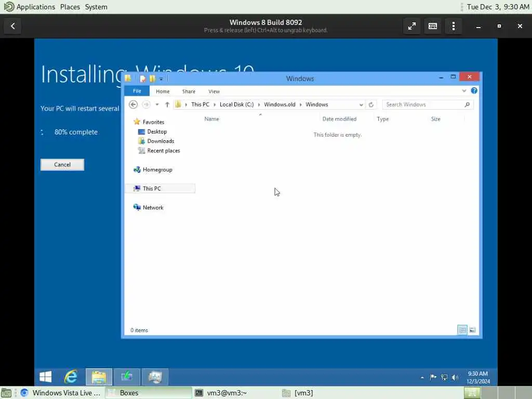This screenshot has height=399, width=532.
Task: Open the Share ribbon tab
Action: (x=189, y=91)
